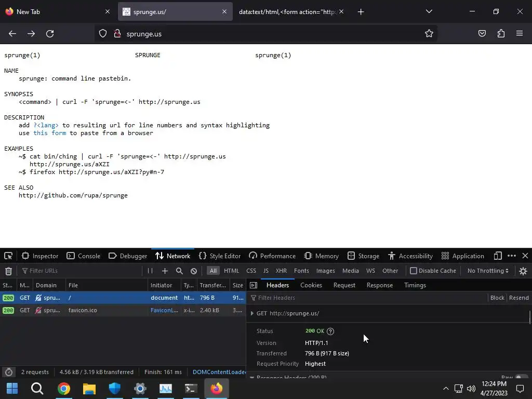Filter requests by JS
The width and height of the screenshot is (532, 399).
(266, 271)
